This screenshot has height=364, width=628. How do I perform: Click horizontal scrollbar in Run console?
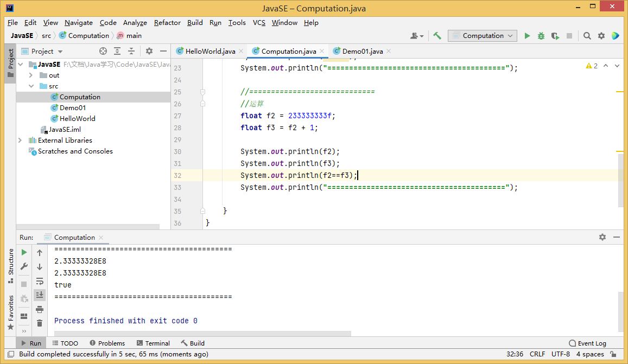(x=202, y=334)
